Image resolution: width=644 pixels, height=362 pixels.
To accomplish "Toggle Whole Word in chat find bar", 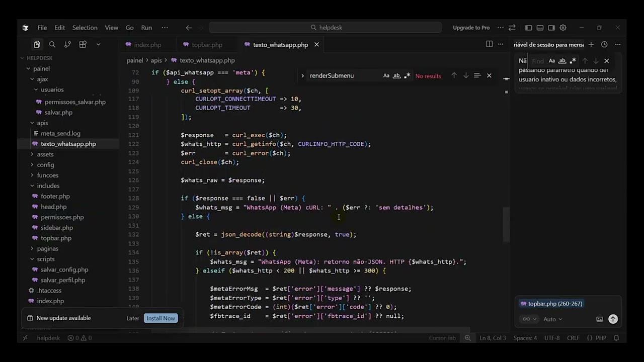I will tap(562, 61).
